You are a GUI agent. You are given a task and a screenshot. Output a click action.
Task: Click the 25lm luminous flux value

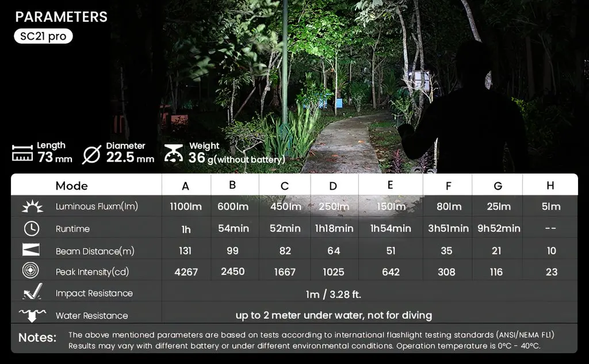(x=499, y=206)
